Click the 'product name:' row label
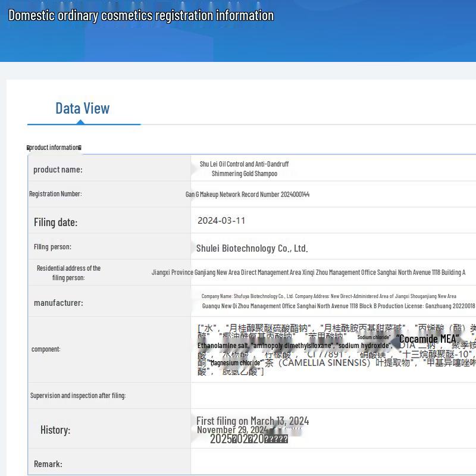The height and width of the screenshot is (476, 476). 58,170
